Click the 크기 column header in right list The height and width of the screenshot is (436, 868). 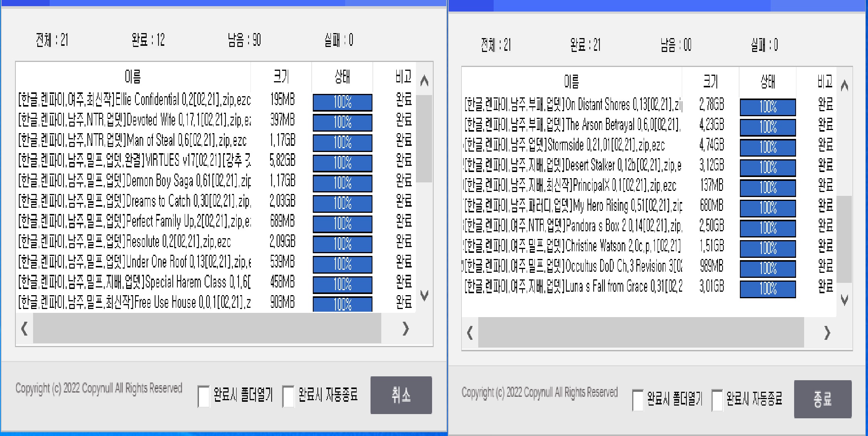pyautogui.click(x=710, y=81)
